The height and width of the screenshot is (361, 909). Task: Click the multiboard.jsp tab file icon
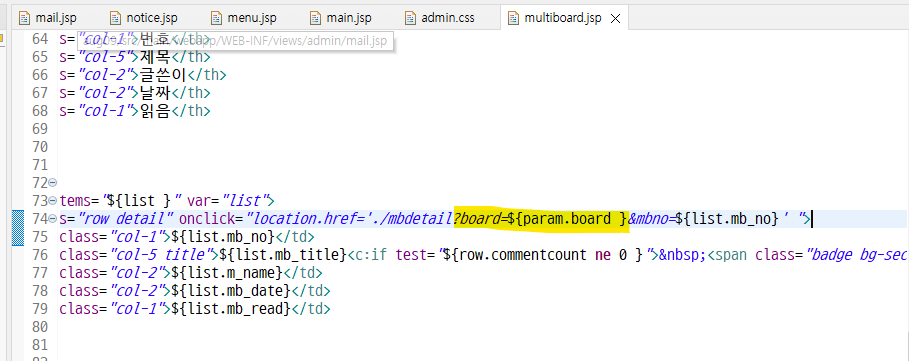click(x=513, y=18)
